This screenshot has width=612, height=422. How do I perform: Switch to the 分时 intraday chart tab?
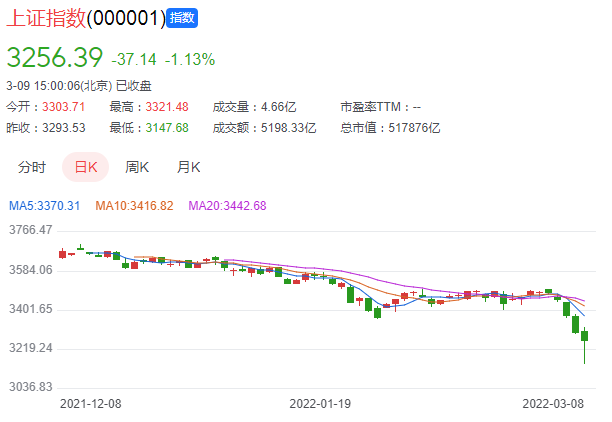point(32,167)
